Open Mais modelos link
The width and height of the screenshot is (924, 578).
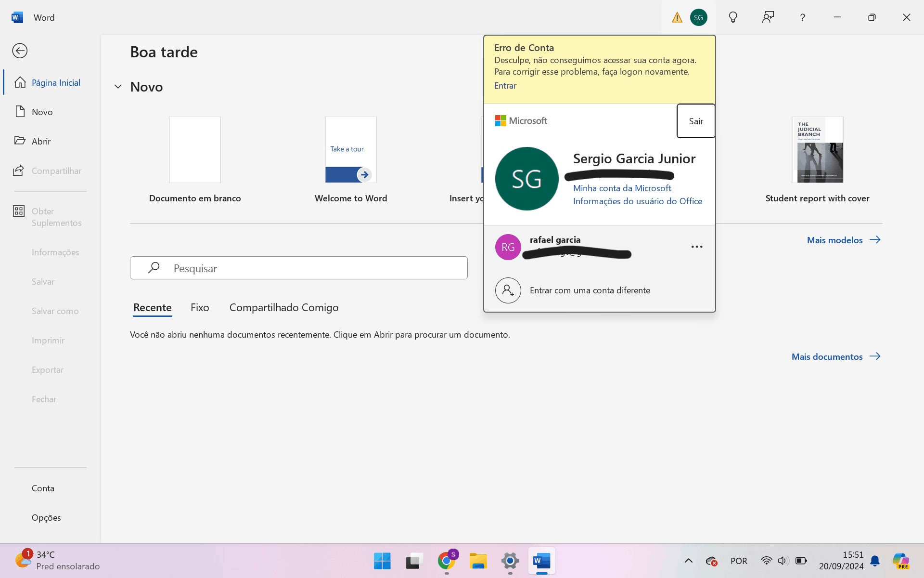[x=844, y=240]
